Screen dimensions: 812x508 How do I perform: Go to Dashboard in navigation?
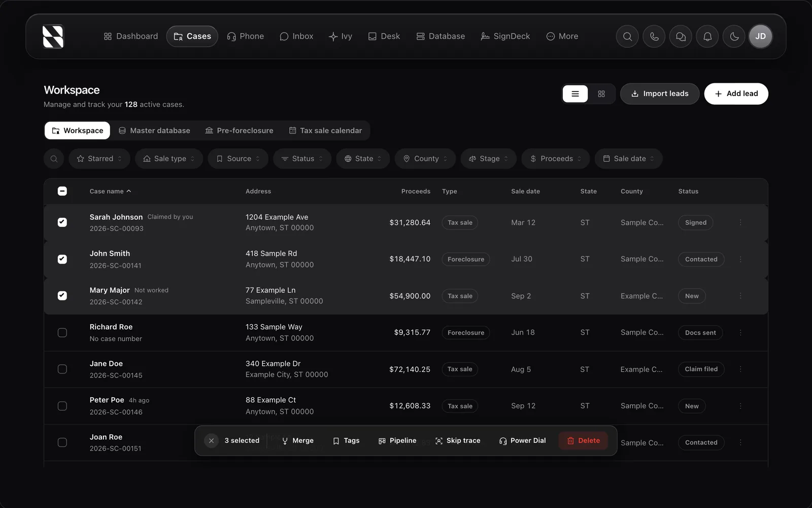click(131, 37)
